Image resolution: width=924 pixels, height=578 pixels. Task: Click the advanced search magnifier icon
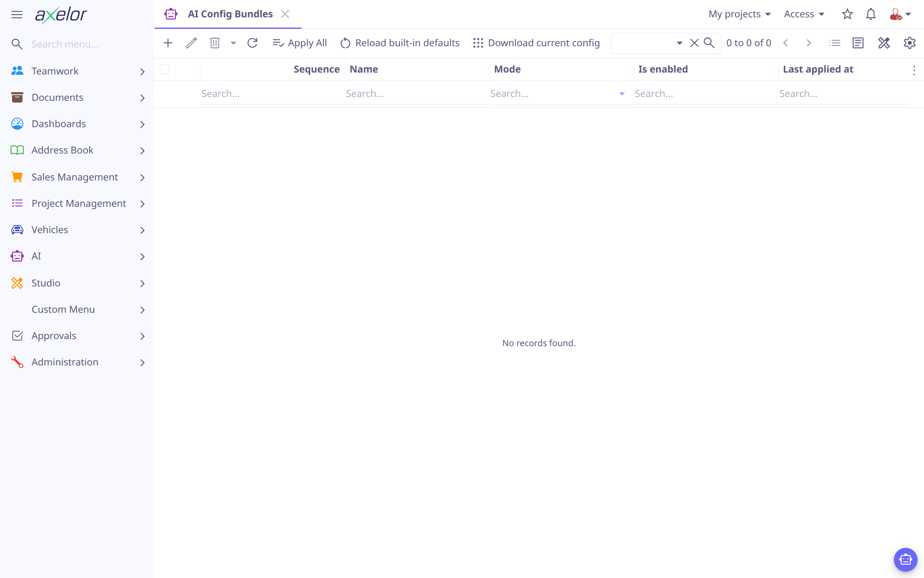pos(709,43)
